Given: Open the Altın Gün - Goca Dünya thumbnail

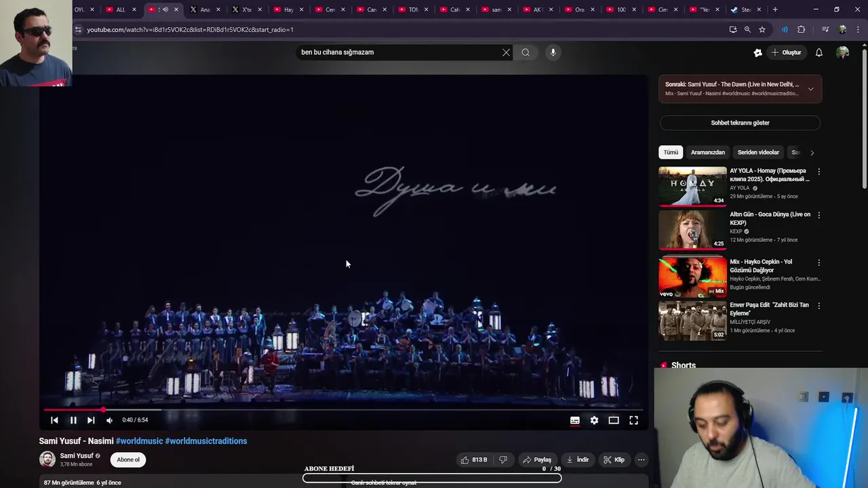Looking at the screenshot, I should (x=692, y=229).
